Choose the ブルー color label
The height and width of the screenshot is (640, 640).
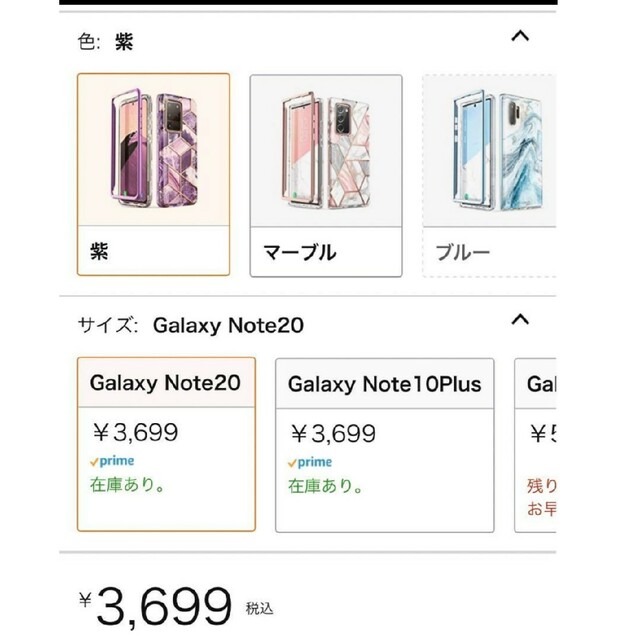(x=462, y=253)
